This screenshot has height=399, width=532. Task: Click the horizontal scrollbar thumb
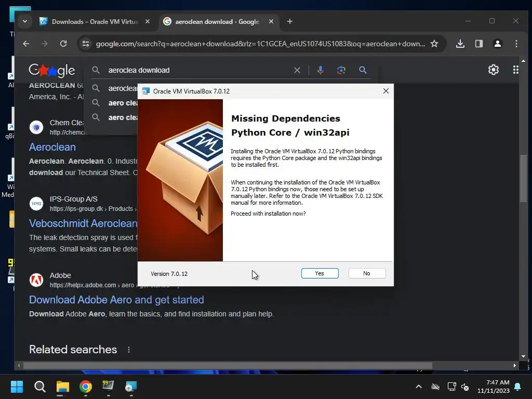[x=228, y=365]
